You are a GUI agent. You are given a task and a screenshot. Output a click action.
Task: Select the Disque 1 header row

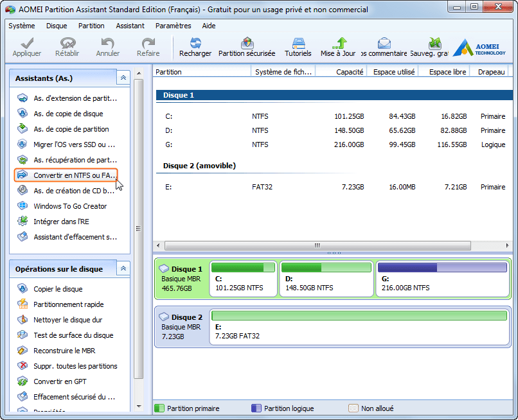[334, 95]
